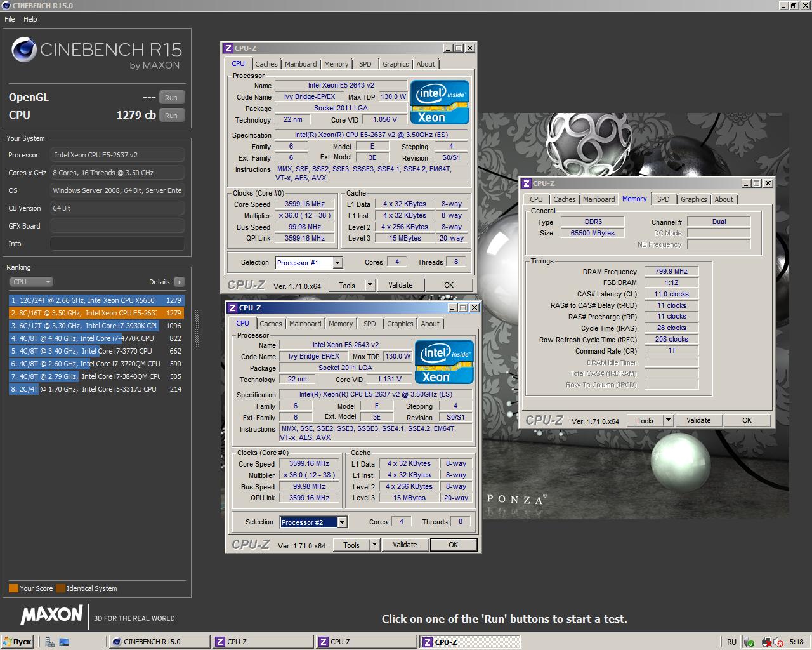Expand Tools arrow in Processor #1 CPU-Z window
Screen dimensions: 812x650
tap(370, 285)
